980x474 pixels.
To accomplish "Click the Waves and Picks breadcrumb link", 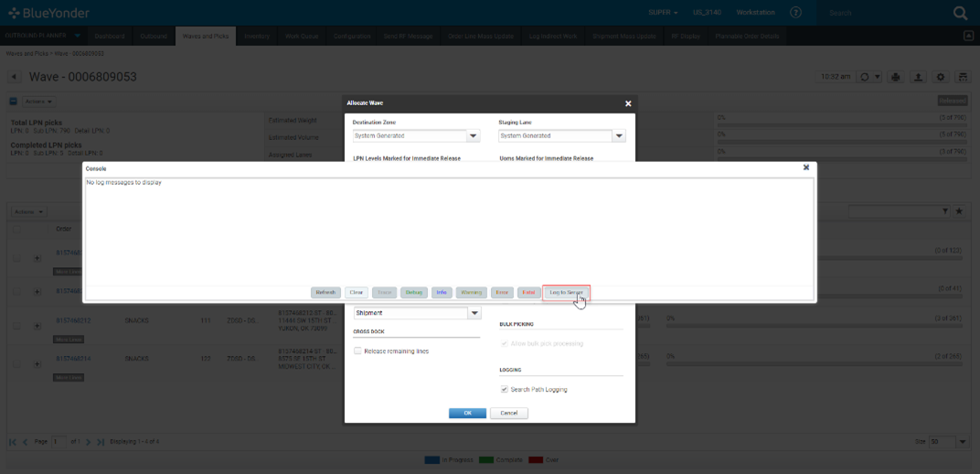I will click(x=27, y=54).
